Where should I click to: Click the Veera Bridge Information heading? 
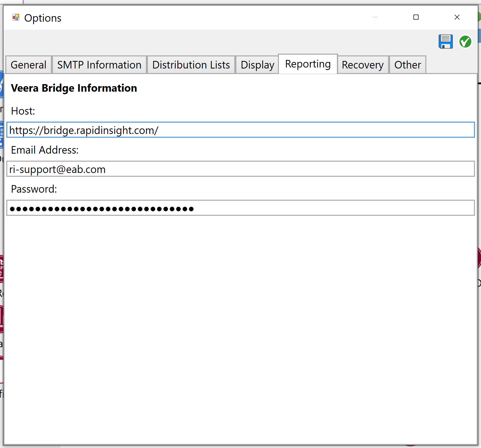click(74, 88)
